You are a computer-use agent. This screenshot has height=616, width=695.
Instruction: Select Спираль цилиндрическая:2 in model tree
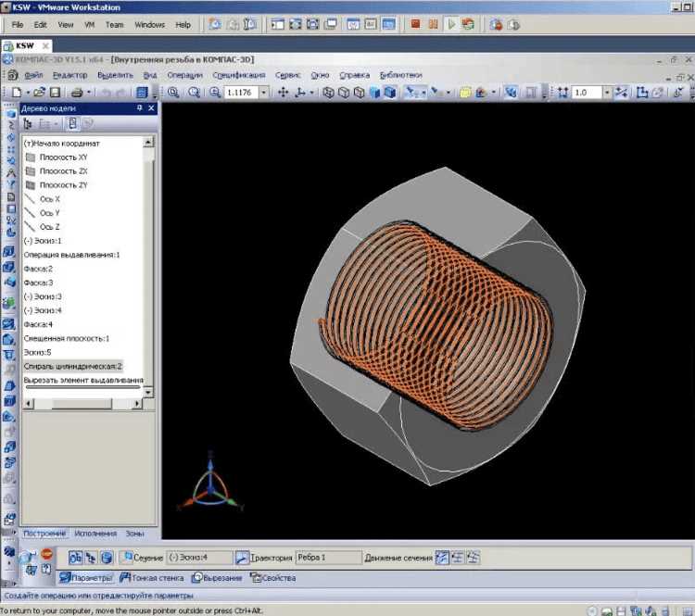tap(73, 367)
